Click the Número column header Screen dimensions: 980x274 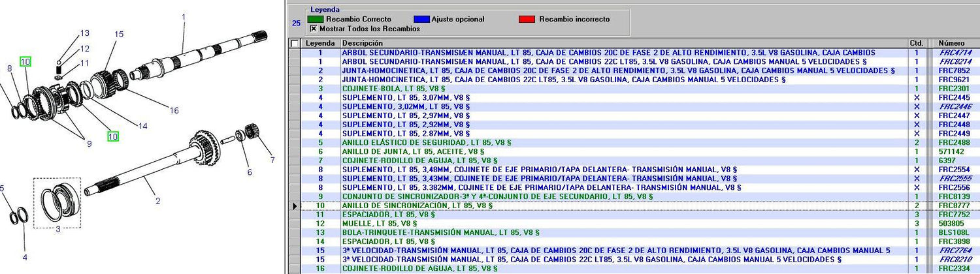[955, 43]
